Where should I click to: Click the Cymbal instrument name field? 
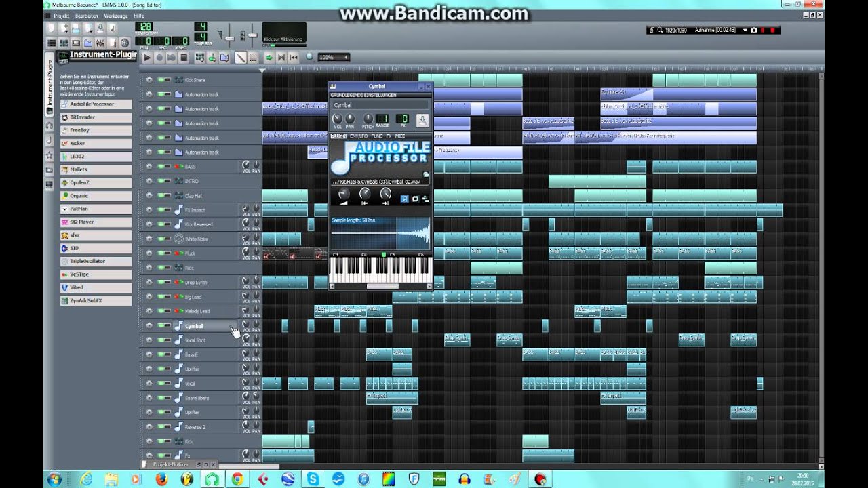[x=381, y=105]
